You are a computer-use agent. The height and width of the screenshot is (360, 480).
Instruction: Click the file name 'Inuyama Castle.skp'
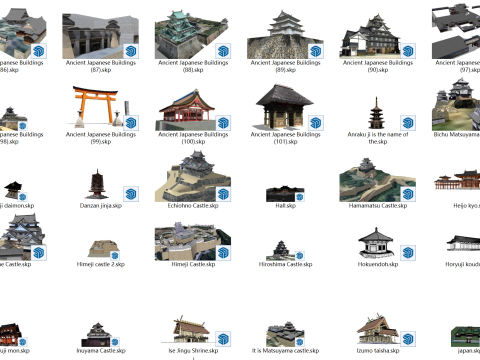click(x=101, y=351)
